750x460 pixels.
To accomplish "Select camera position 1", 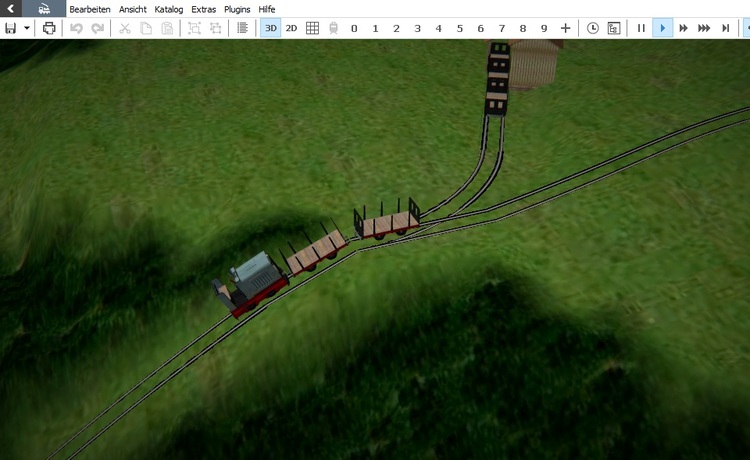I will coord(375,28).
